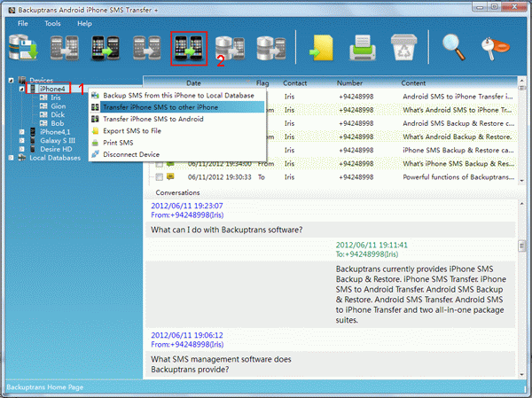The width and height of the screenshot is (532, 398).
Task: Select row 'What's Android SMS to iPhone Tr...'
Action: pos(458,110)
